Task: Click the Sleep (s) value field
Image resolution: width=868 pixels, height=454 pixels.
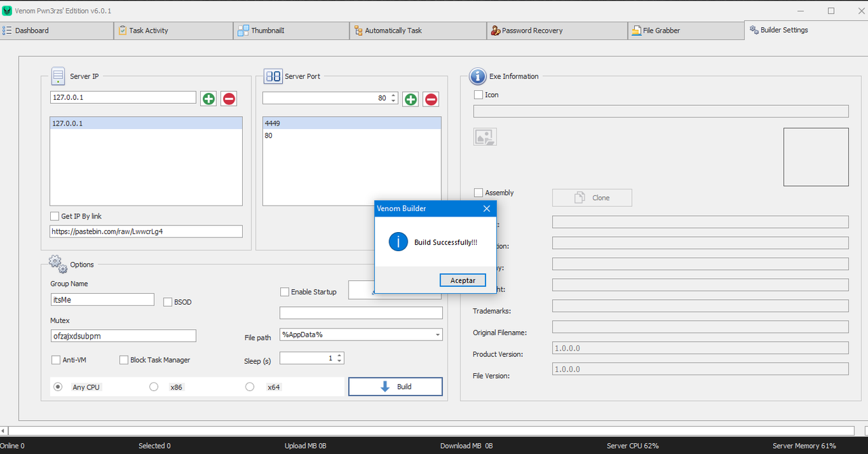Action: pos(307,358)
